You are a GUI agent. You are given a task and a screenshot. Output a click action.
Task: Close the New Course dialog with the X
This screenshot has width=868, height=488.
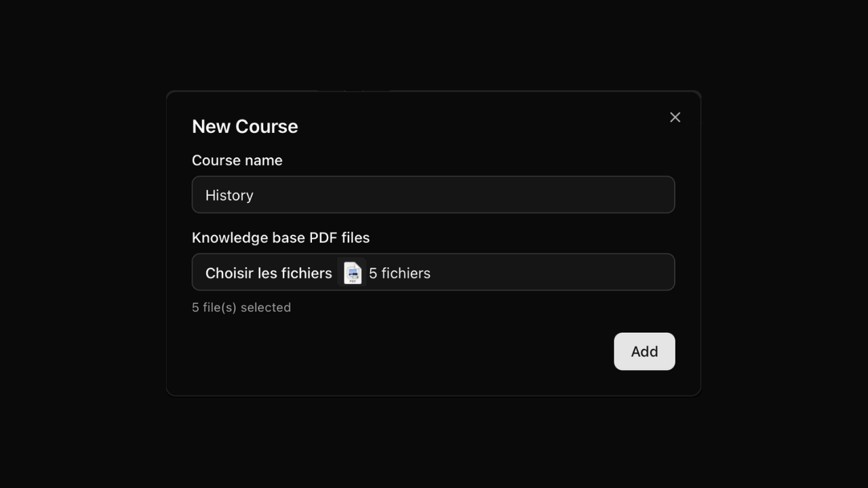click(x=675, y=117)
